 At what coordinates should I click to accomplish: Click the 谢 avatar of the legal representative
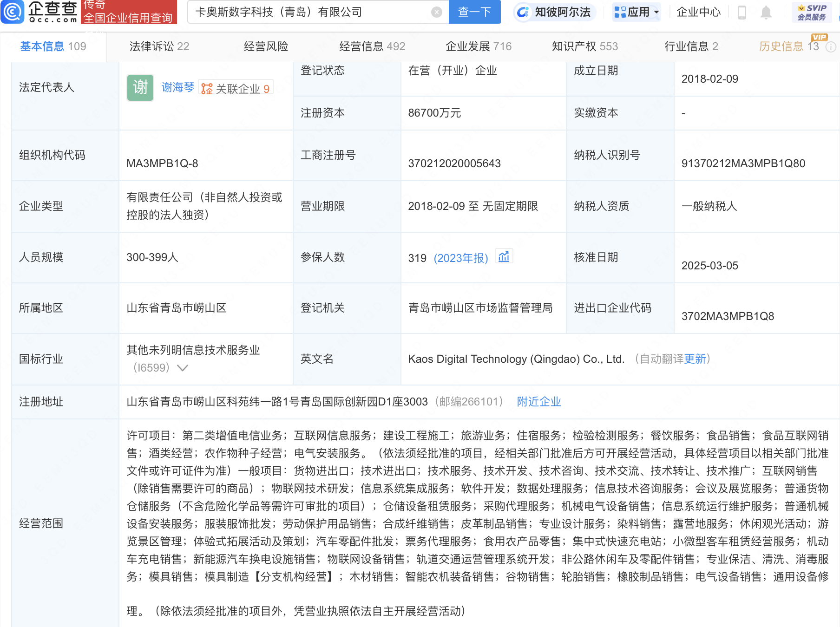click(140, 87)
